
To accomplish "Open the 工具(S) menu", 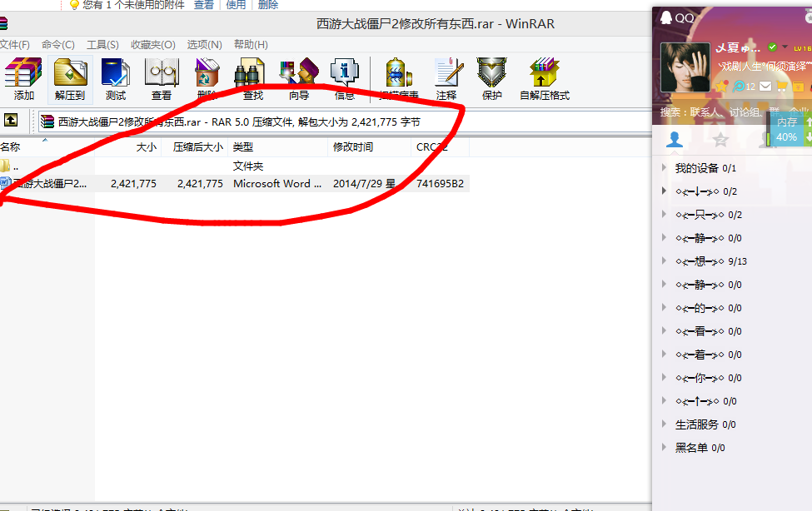I will click(x=102, y=44).
